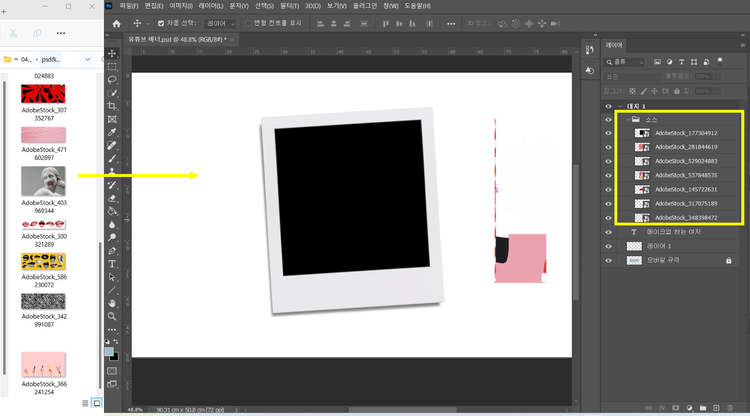Image resolution: width=750 pixels, height=416 pixels.
Task: Filter layers by type layer icon
Action: [x=682, y=62]
